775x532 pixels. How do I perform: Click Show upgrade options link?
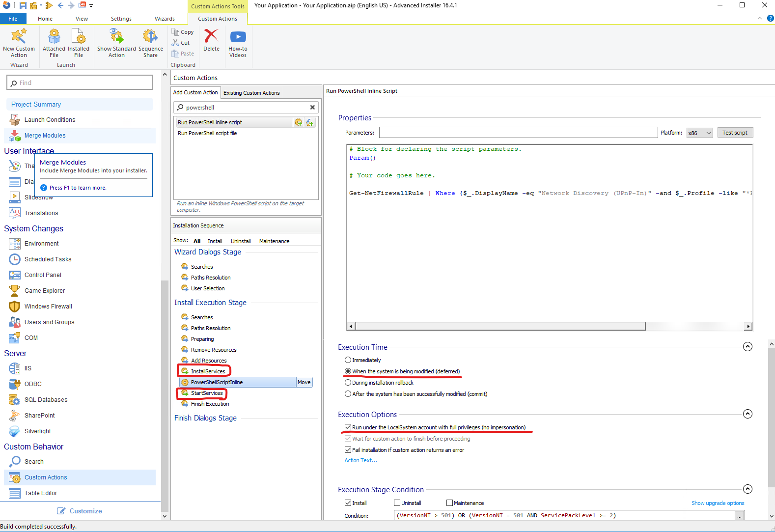(x=718, y=503)
